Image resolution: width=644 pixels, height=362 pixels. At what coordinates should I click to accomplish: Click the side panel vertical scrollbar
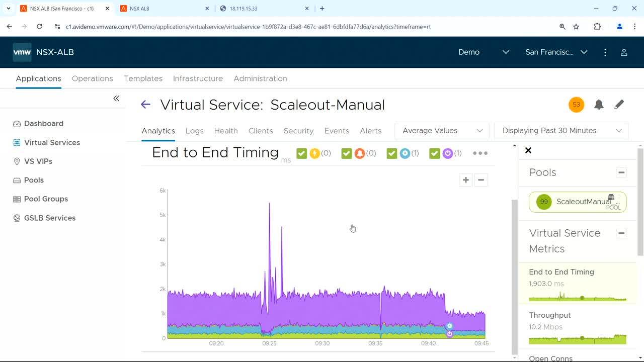point(640,201)
